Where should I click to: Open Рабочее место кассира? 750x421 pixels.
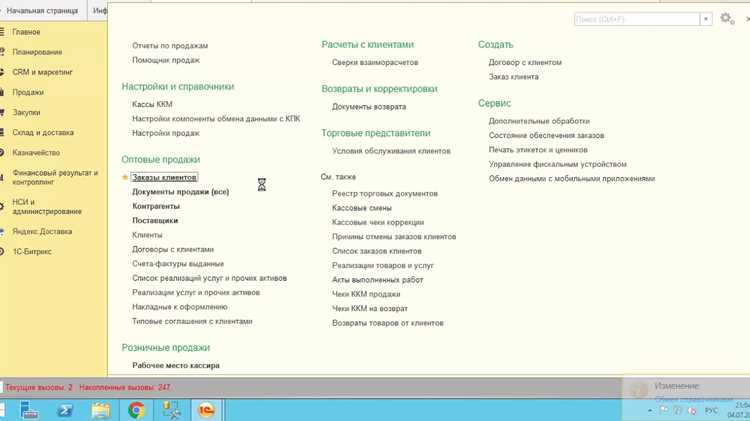tap(176, 366)
